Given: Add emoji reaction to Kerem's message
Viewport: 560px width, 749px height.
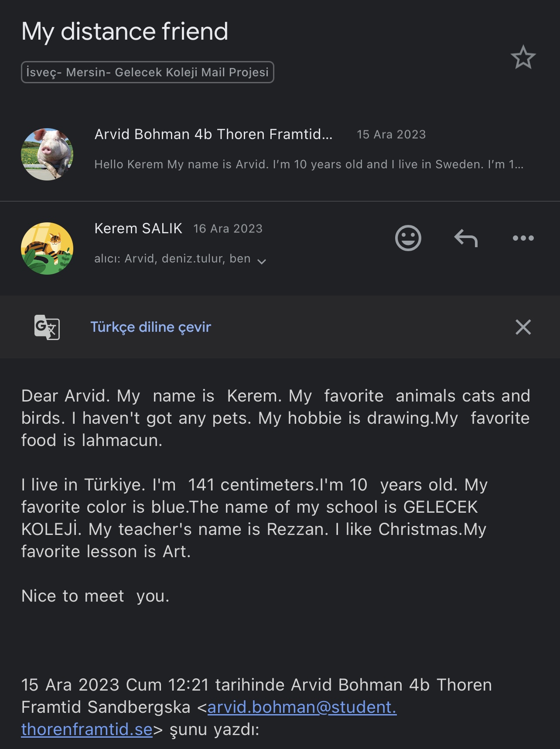Looking at the screenshot, I should pyautogui.click(x=408, y=238).
